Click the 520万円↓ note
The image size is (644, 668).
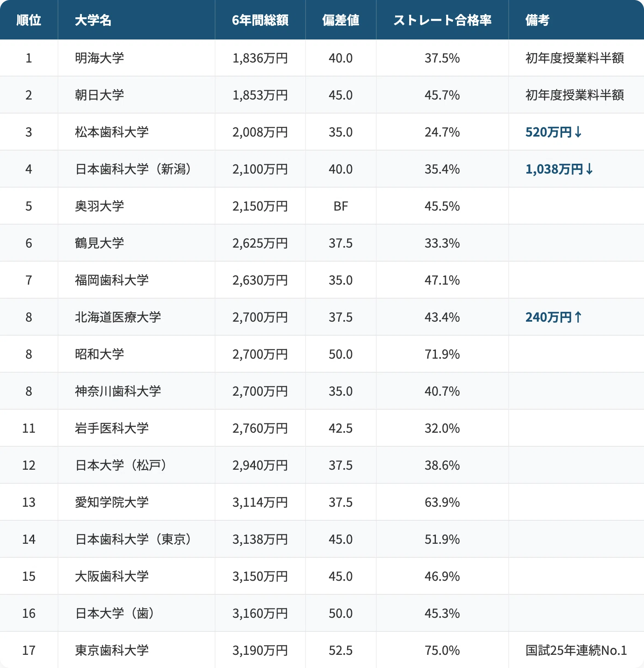tap(554, 132)
